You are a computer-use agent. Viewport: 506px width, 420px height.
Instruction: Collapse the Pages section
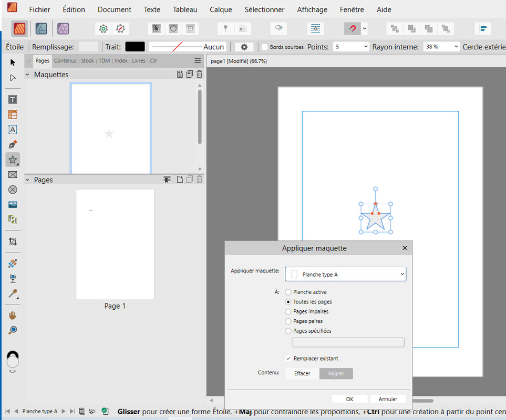(27, 180)
